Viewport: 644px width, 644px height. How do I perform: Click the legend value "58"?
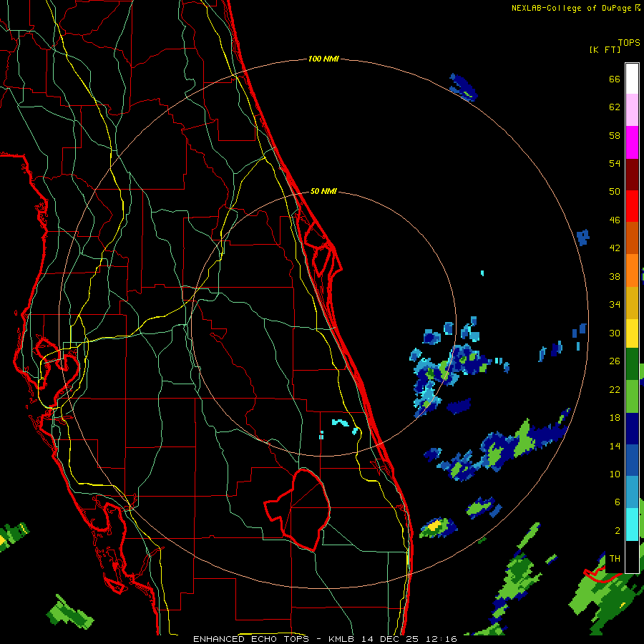point(615,135)
